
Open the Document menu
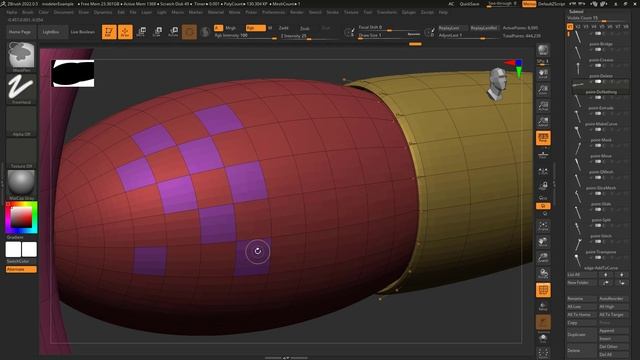click(64, 12)
